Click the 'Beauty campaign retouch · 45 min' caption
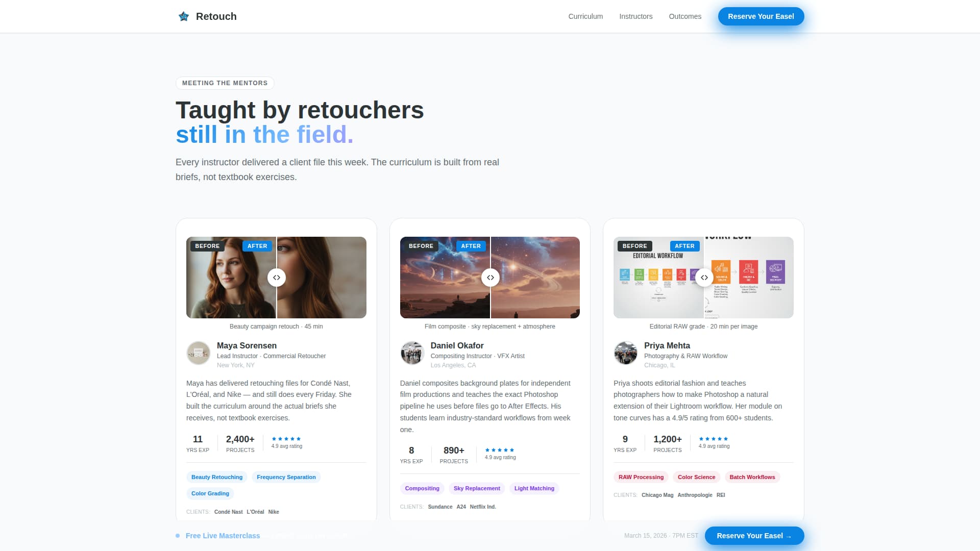Image resolution: width=980 pixels, height=551 pixels. (x=276, y=327)
